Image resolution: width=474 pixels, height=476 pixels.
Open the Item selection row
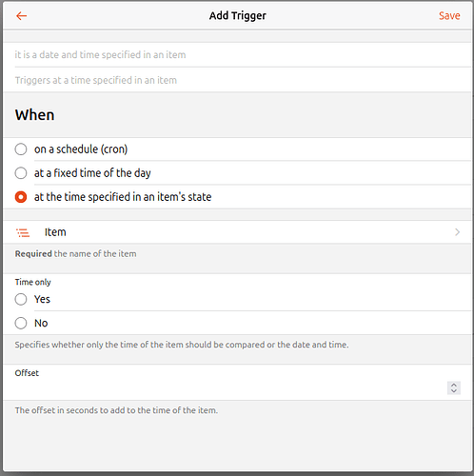237,232
